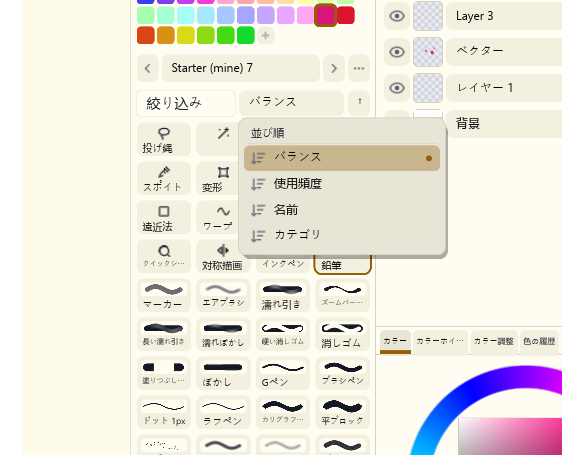Pick the selected magenta color swatch
562x455 pixels.
point(325,15)
